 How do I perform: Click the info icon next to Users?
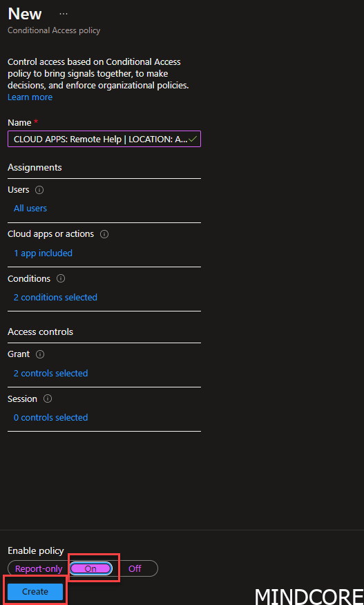click(x=39, y=190)
